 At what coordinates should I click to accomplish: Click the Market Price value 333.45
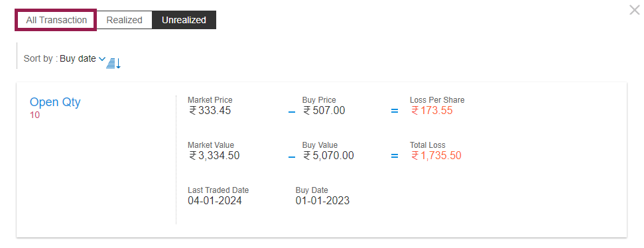coord(210,111)
